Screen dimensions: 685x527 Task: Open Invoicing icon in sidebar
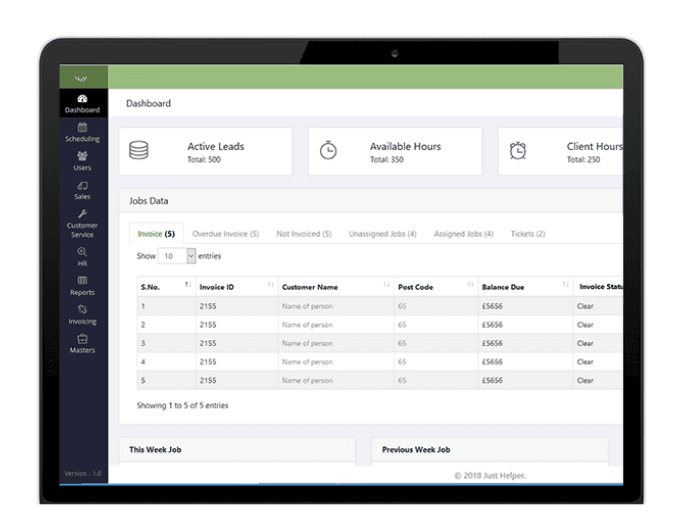click(82, 309)
